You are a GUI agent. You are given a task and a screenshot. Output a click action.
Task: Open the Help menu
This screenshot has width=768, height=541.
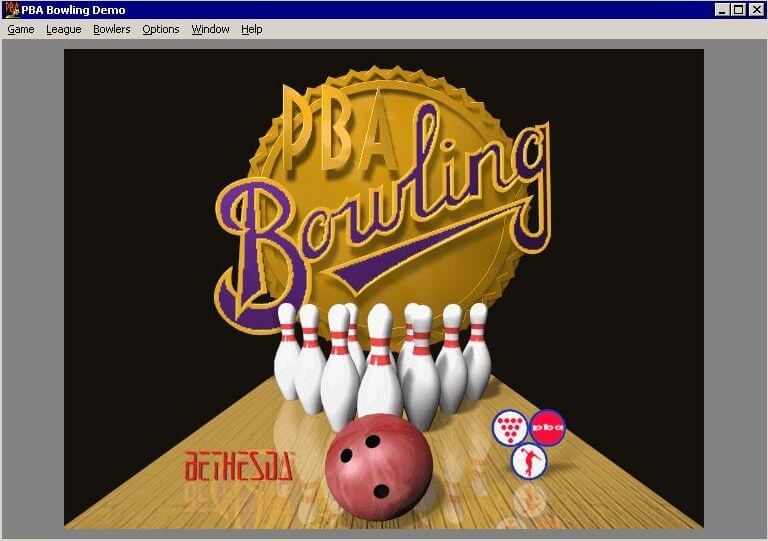[x=251, y=29]
